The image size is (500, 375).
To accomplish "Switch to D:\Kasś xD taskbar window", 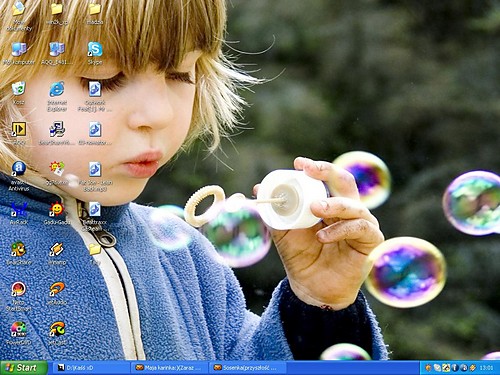I will click(x=91, y=368).
